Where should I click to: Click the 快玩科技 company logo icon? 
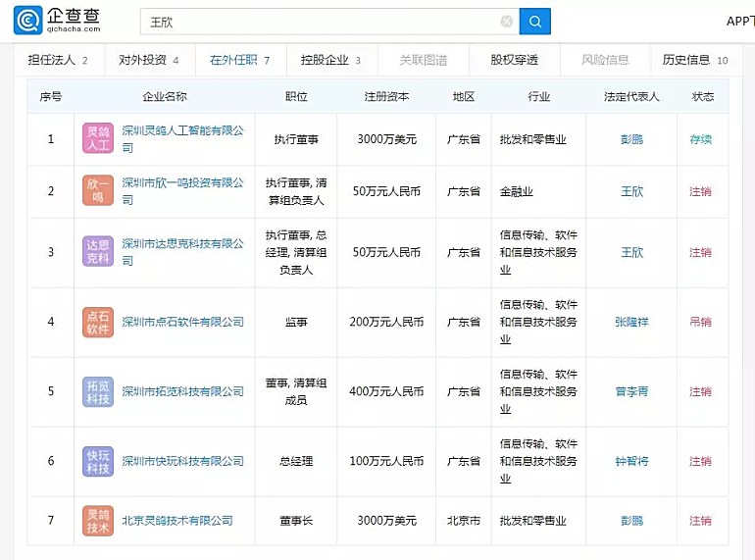click(98, 461)
